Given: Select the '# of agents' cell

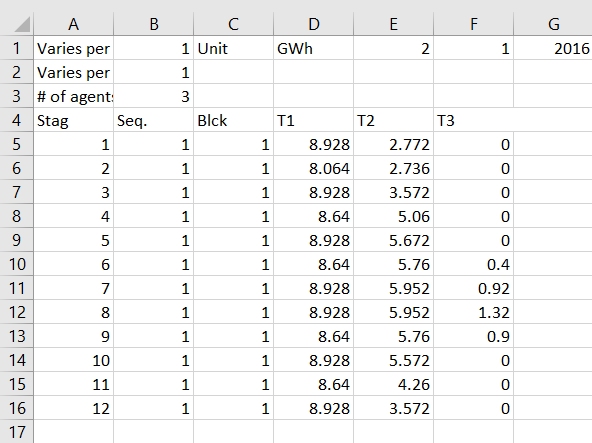Looking at the screenshot, I should coord(74,96).
